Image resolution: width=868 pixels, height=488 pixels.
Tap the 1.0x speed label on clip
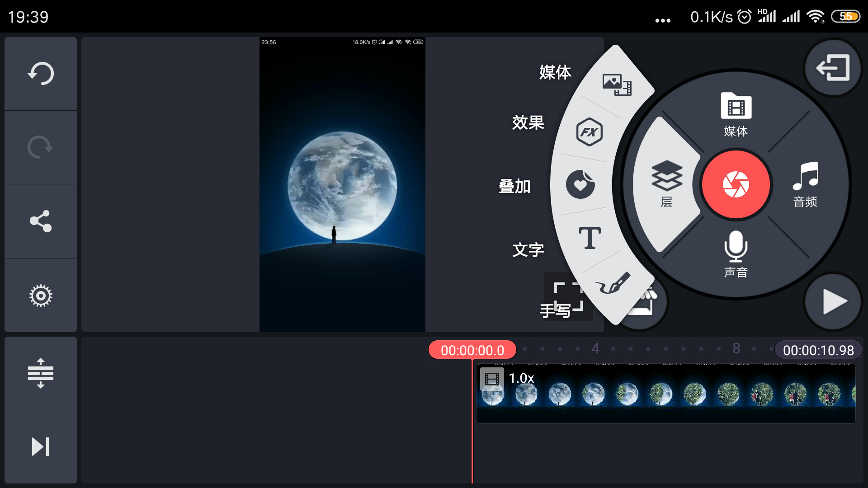(521, 378)
